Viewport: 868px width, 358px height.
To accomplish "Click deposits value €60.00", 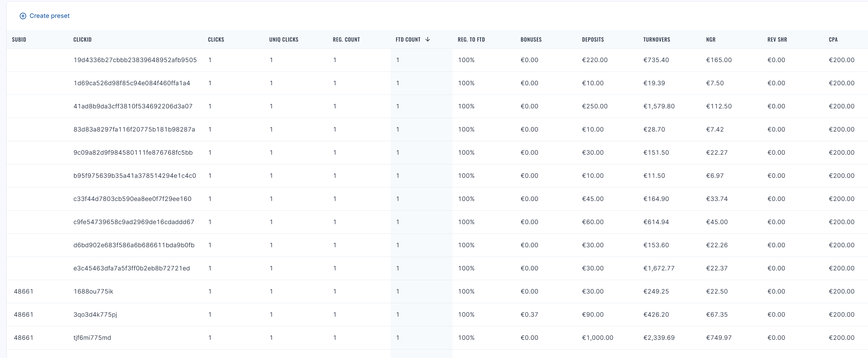I will pos(593,222).
